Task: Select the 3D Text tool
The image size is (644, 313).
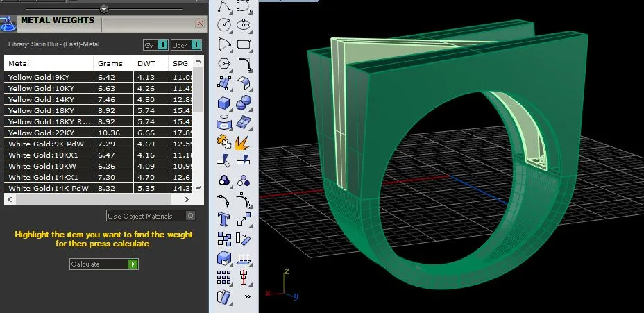Action: pos(224,219)
